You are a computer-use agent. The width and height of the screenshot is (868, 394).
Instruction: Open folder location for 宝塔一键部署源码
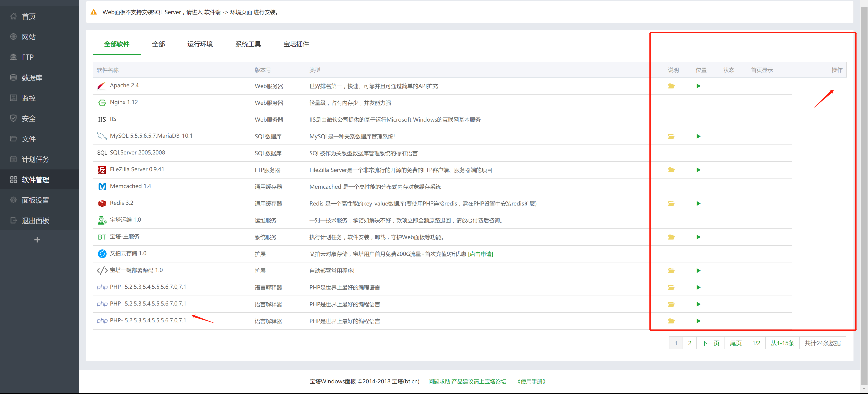(671, 270)
